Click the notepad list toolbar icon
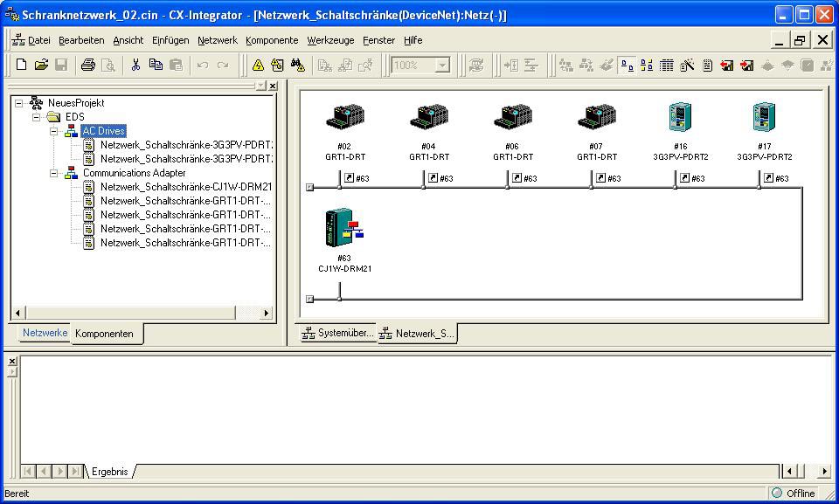Viewport: 839px width, 504px height. pyautogui.click(x=707, y=66)
